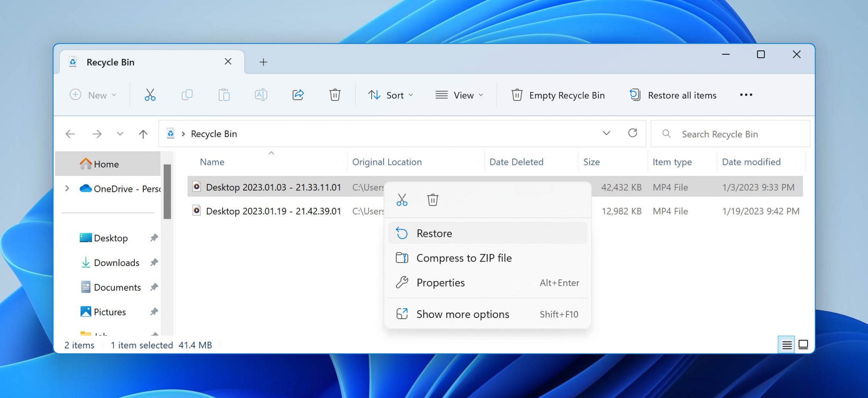Unpin the Downloads folder from Quick Access

pos(153,262)
